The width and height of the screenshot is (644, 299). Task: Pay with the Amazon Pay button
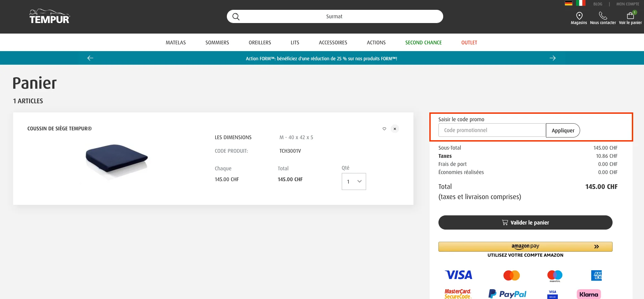pyautogui.click(x=525, y=247)
